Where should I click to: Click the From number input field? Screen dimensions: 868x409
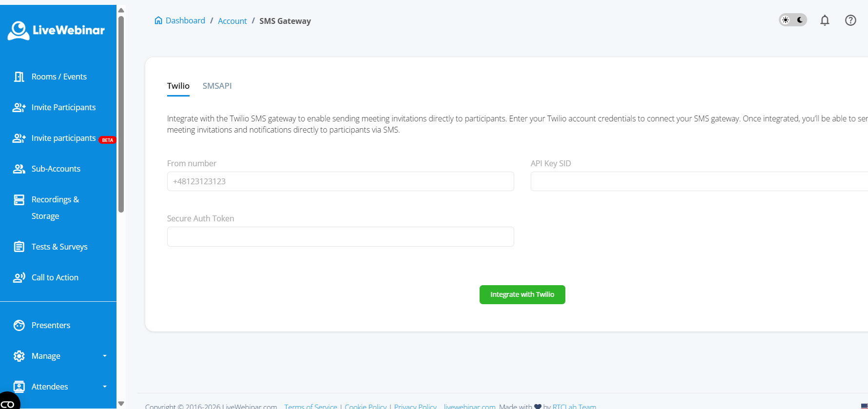[x=340, y=181]
